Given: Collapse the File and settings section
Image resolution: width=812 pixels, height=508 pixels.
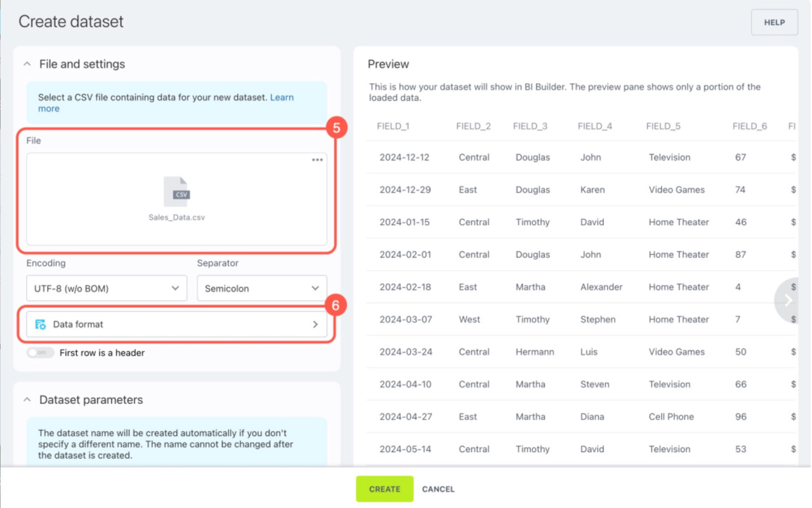Looking at the screenshot, I should point(27,64).
